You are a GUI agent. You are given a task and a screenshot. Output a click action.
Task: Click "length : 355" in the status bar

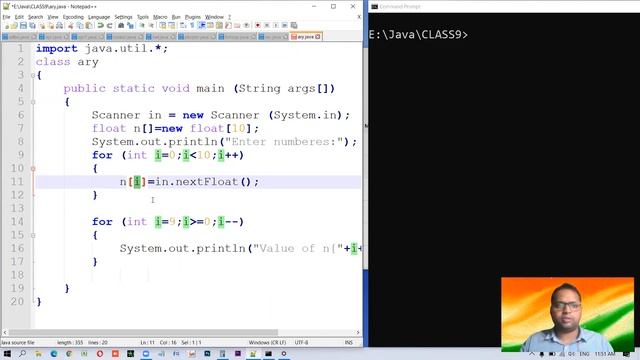coord(70,342)
